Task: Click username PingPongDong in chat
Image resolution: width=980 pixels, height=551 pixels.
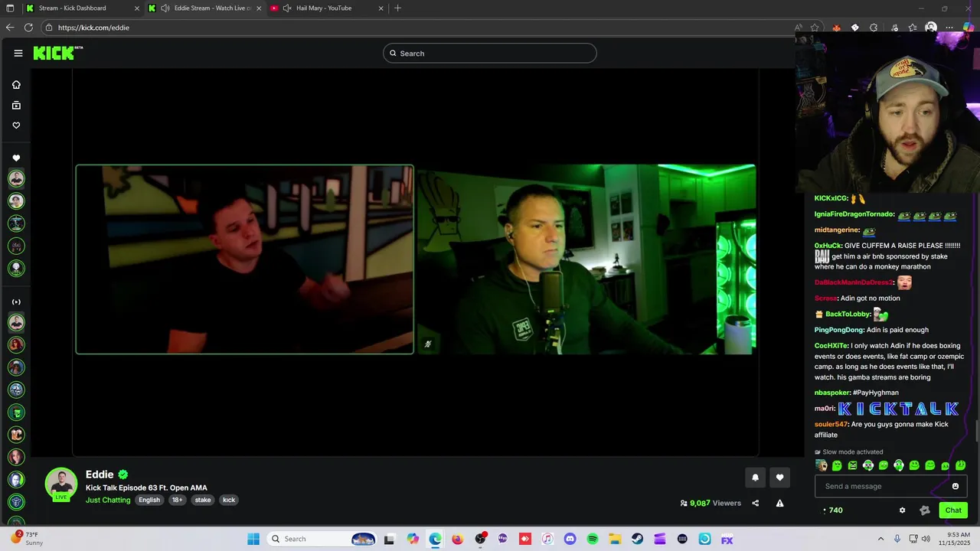Action: 839,330
